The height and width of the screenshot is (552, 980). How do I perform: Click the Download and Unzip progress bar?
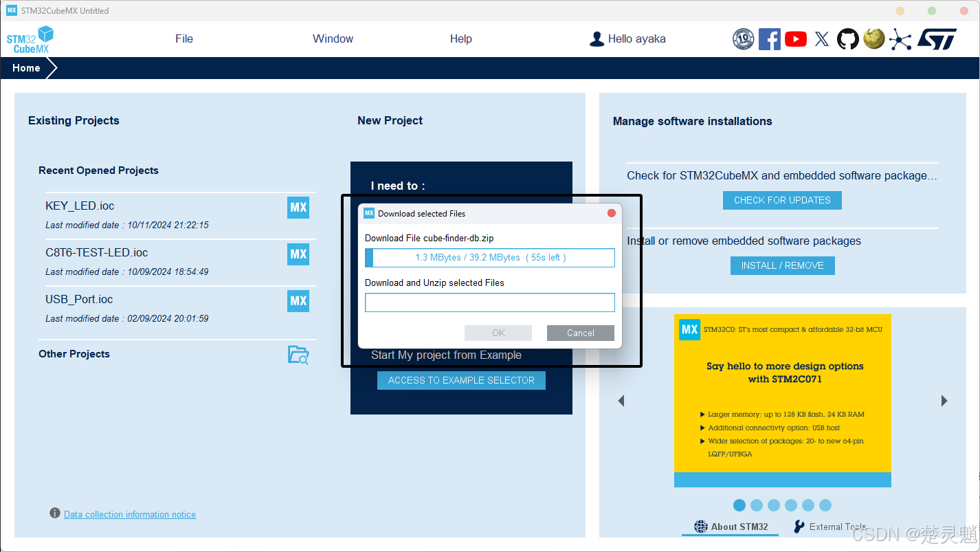490,302
